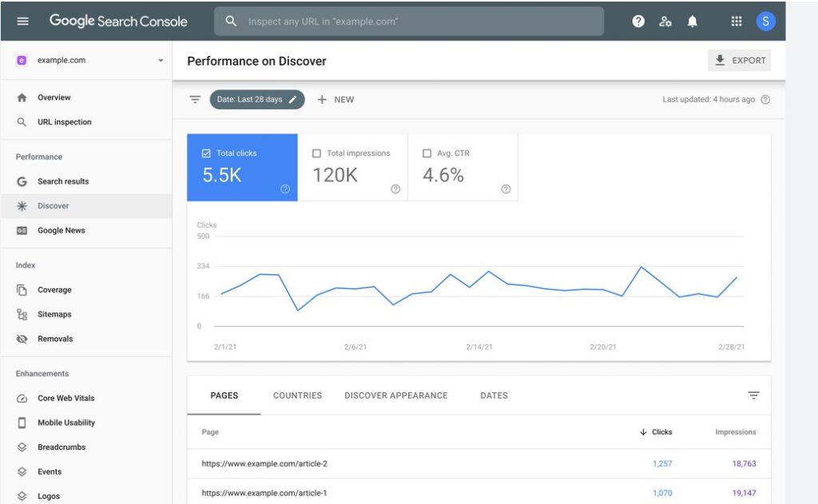The width and height of the screenshot is (818, 504).
Task: Sort by the Clicks column
Action: [x=657, y=433]
